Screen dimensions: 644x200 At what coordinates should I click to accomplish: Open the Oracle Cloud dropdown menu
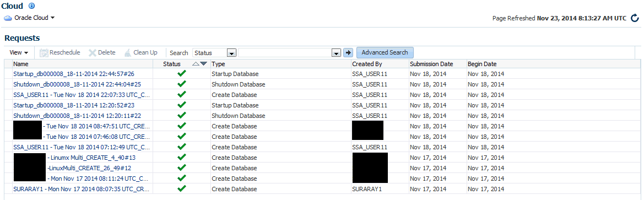[x=35, y=18]
